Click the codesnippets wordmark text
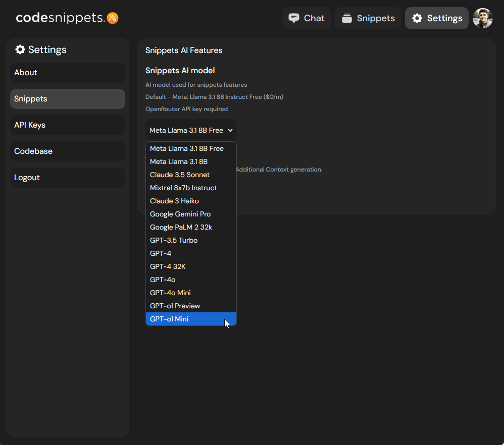Screen dimensions: 504x445 point(61,18)
